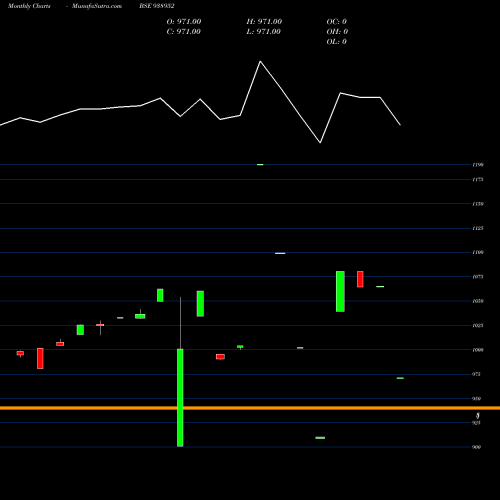Screen dimensions: 500x500
Task: Click the 900 price axis label
Action: point(476,447)
